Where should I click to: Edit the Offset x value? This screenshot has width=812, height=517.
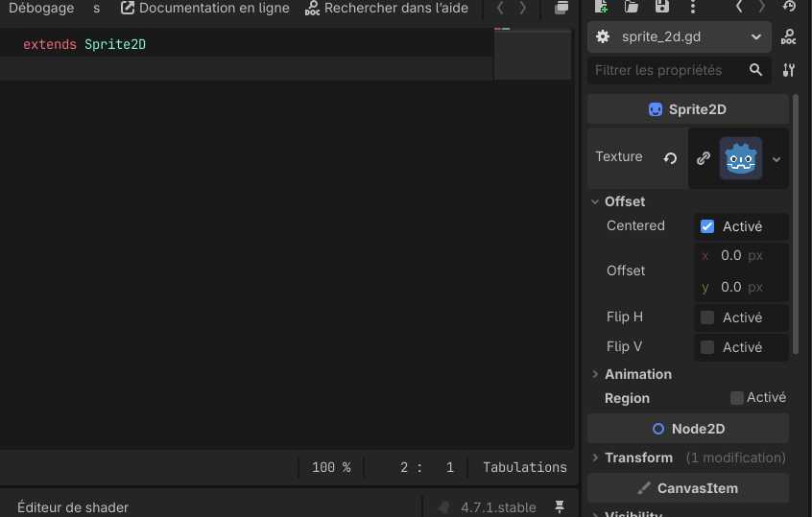pos(741,256)
